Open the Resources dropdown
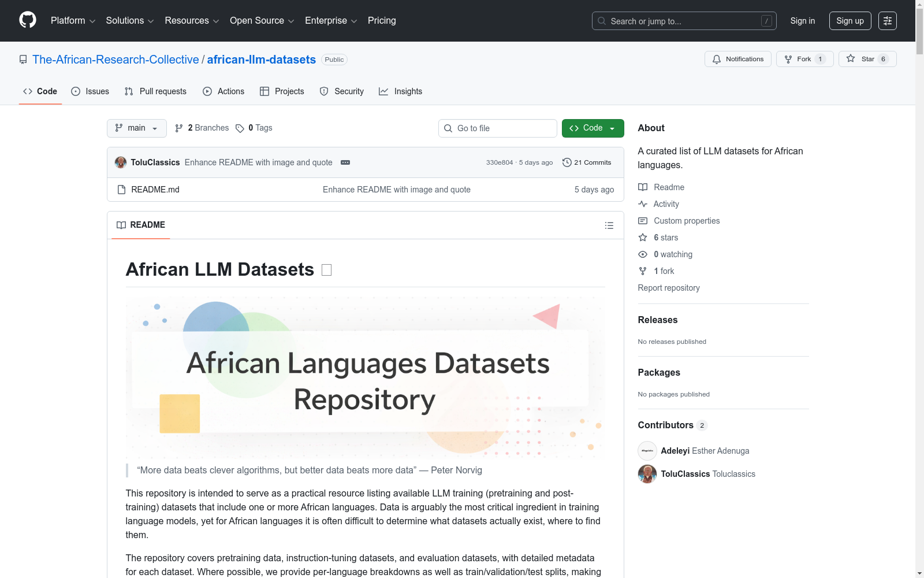Image resolution: width=924 pixels, height=578 pixels. coord(192,21)
